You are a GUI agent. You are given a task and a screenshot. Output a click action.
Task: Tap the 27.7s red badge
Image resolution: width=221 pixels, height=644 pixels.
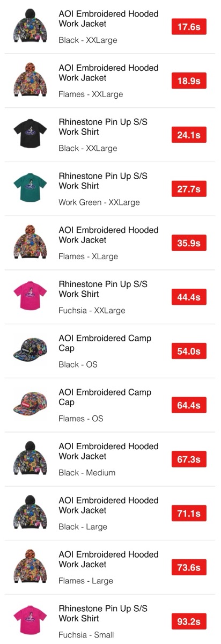(x=189, y=189)
